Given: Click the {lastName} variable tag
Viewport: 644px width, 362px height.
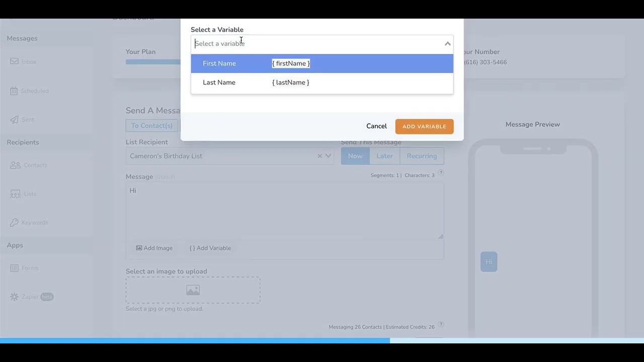Looking at the screenshot, I should click(291, 82).
